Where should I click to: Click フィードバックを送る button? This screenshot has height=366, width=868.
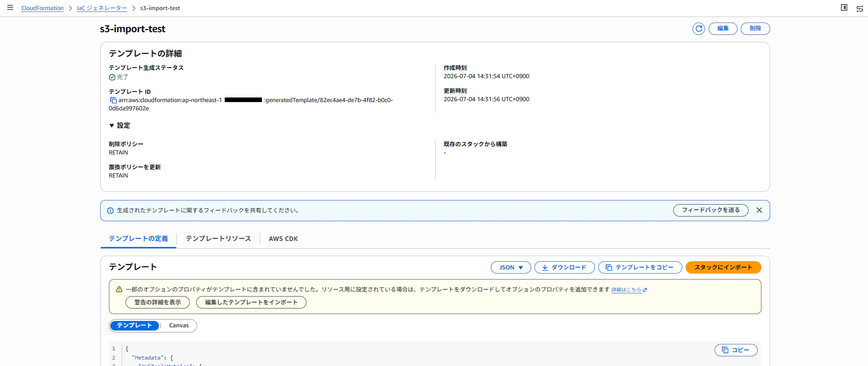(x=711, y=210)
